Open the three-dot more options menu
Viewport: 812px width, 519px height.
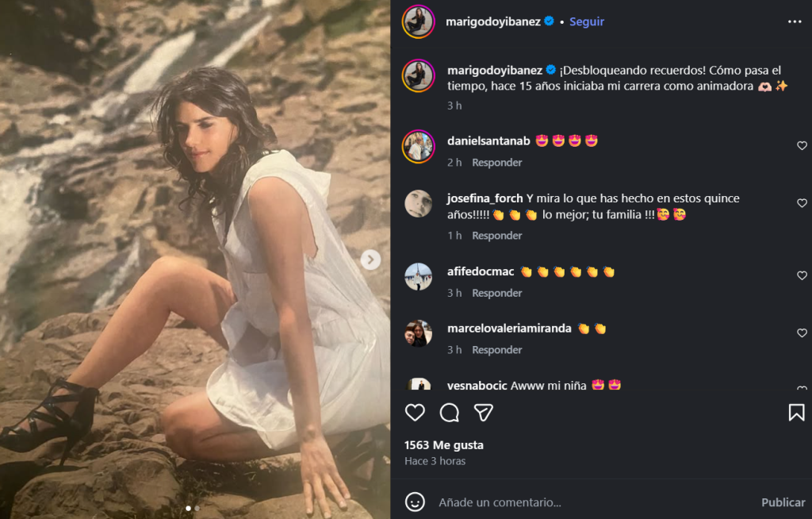tap(795, 22)
